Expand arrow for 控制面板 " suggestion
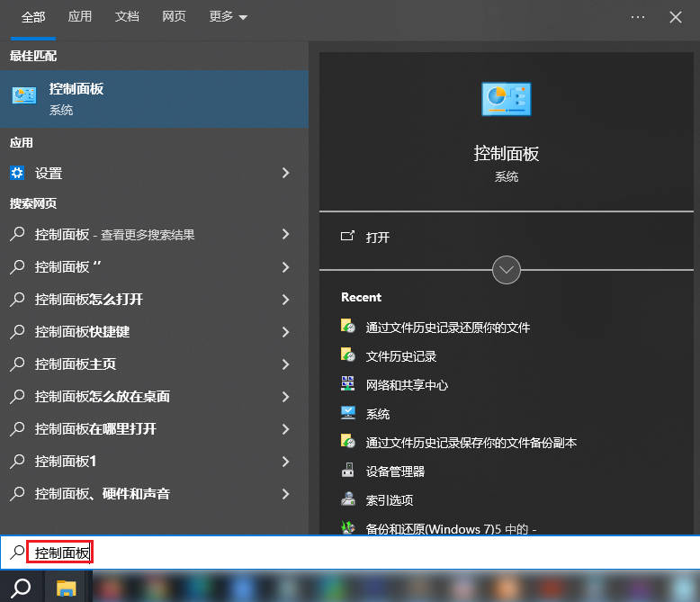Viewport: 700px width, 602px height. tap(286, 267)
